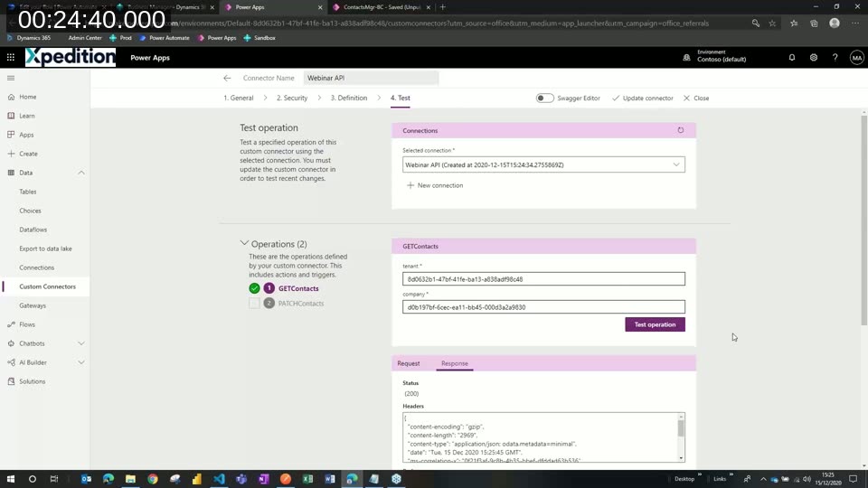Click the environment picker icon
The height and width of the screenshot is (488, 868).
pyautogui.click(x=686, y=58)
